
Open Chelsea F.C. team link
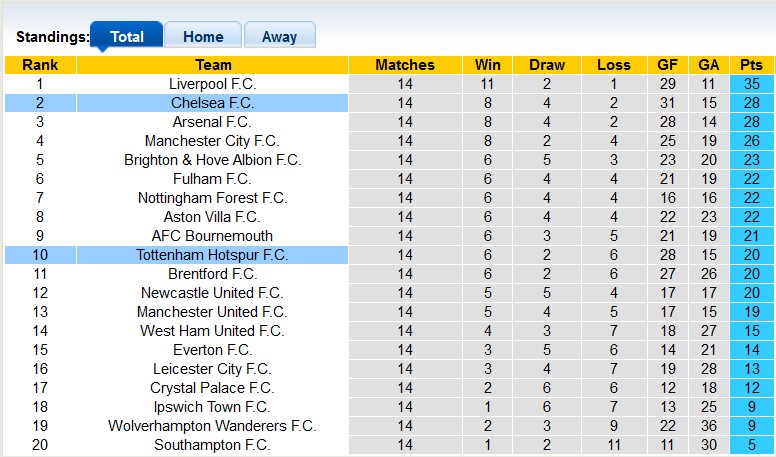pos(212,103)
